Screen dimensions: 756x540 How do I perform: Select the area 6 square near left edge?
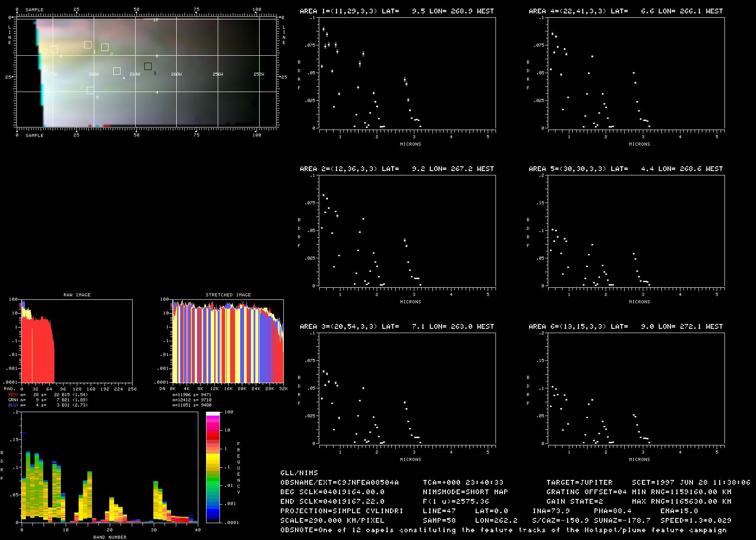point(54,49)
